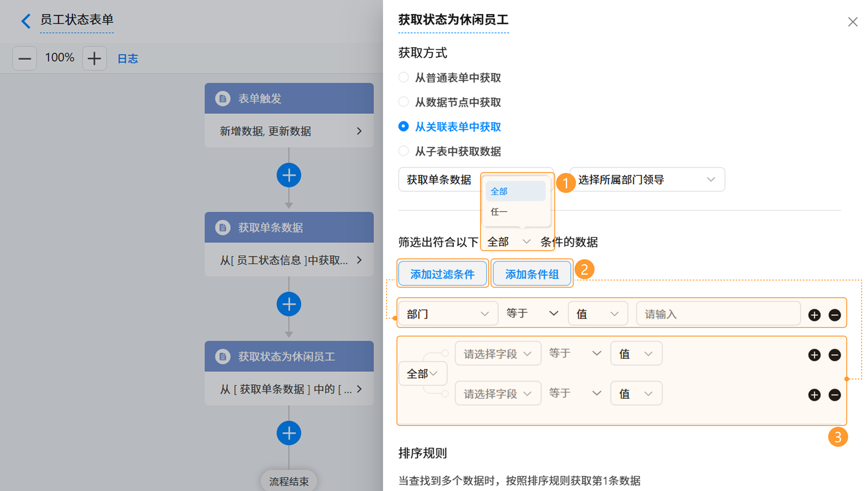
Task: Remove the second group condition row
Action: (x=834, y=395)
